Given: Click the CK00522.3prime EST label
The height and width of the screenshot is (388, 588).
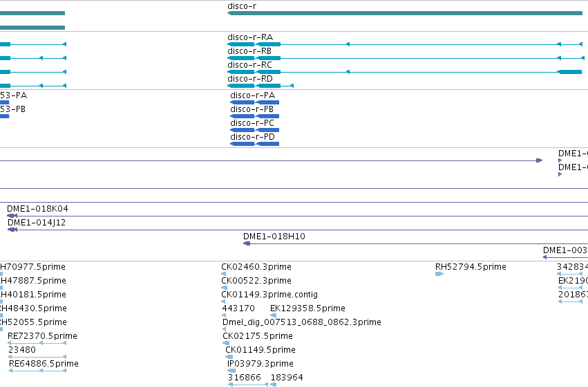Looking at the screenshot, I should pyautogui.click(x=256, y=281).
